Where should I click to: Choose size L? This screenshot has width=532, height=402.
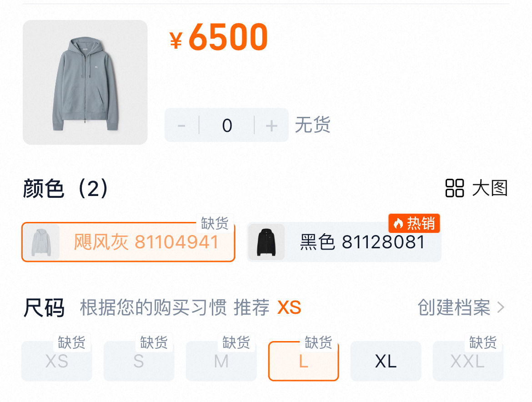[304, 361]
